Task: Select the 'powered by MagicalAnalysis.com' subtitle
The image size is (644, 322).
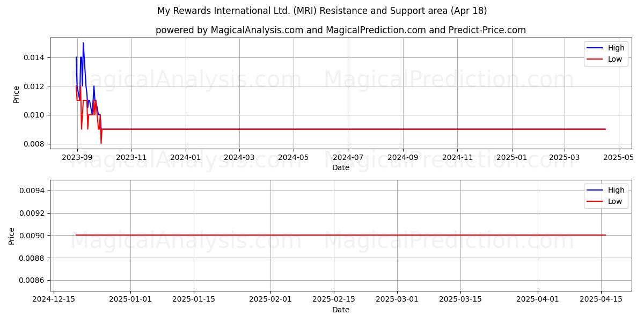Action: tap(341, 30)
